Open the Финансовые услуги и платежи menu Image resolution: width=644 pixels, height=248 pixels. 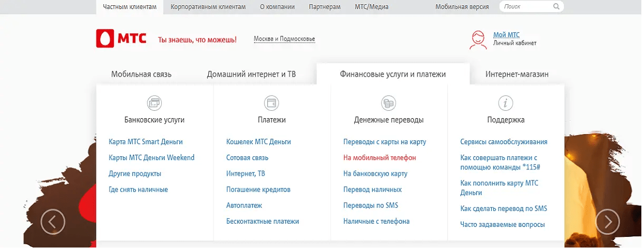(x=393, y=74)
